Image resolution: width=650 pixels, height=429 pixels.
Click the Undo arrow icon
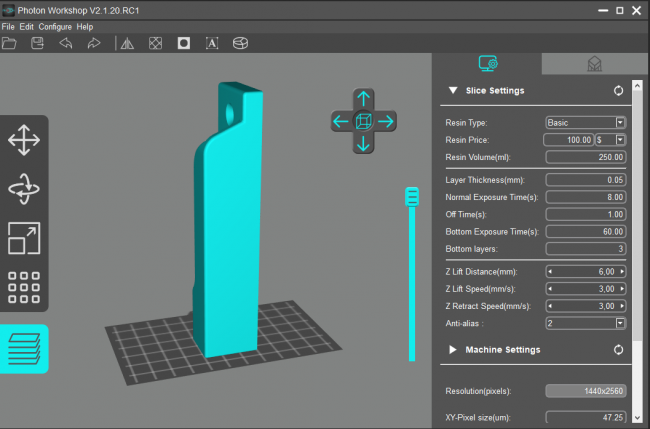tap(66, 43)
